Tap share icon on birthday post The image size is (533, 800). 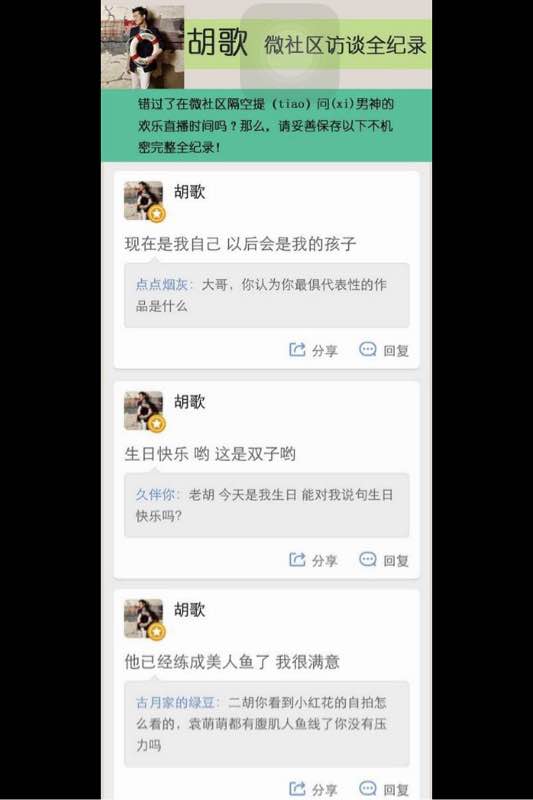pos(297,560)
